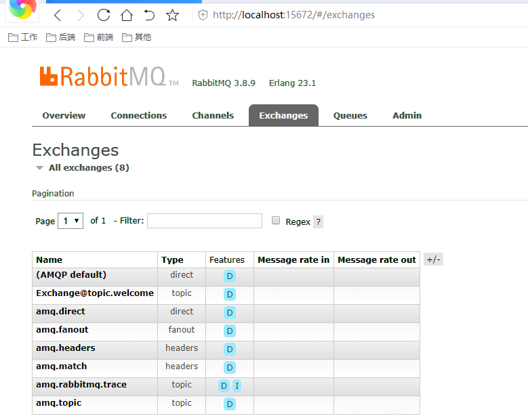Switch to the Queues tab
This screenshot has width=528, height=420.
click(x=350, y=115)
